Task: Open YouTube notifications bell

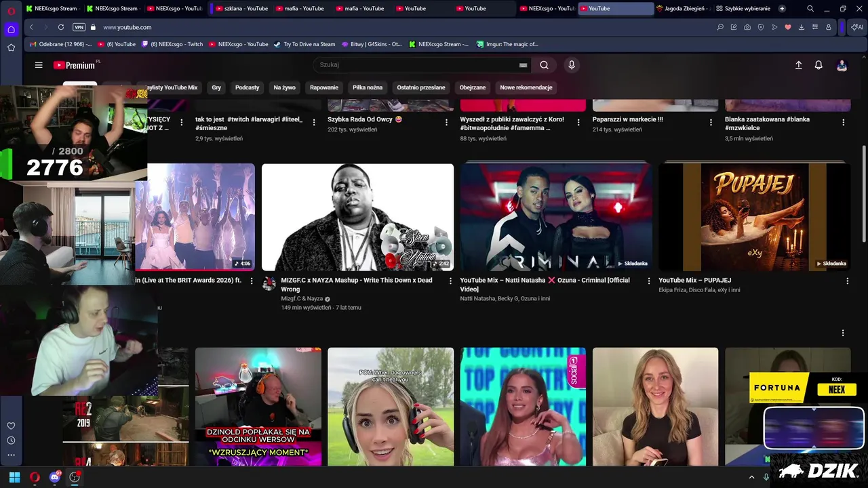Action: pos(818,65)
